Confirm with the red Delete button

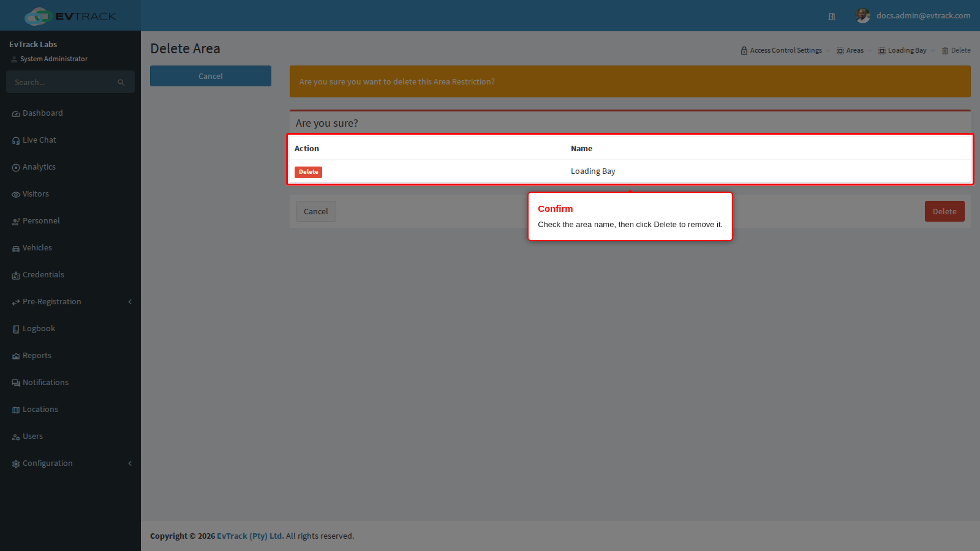click(944, 211)
